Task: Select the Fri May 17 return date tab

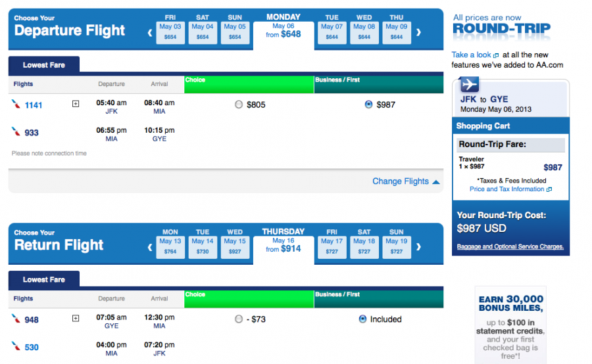Action: pyautogui.click(x=332, y=246)
